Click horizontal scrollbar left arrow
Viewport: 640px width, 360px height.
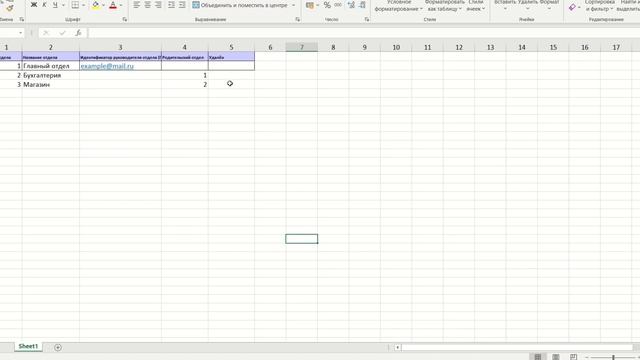click(x=397, y=347)
